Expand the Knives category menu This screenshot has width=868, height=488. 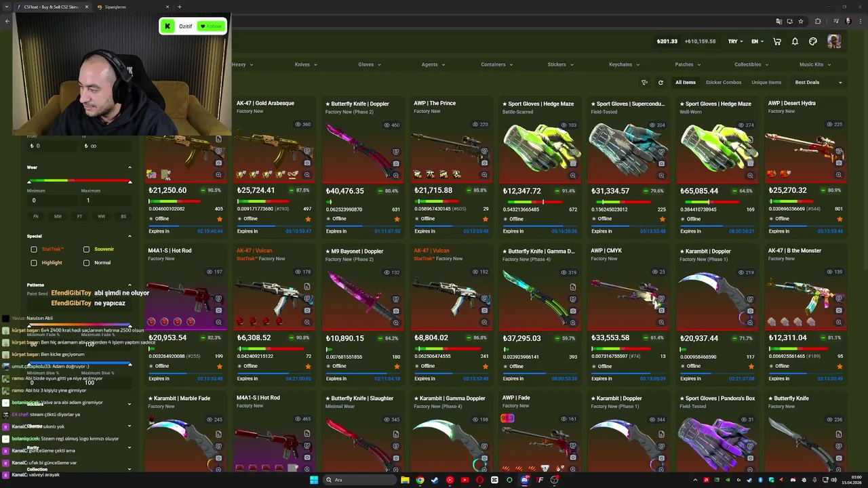[x=306, y=64]
